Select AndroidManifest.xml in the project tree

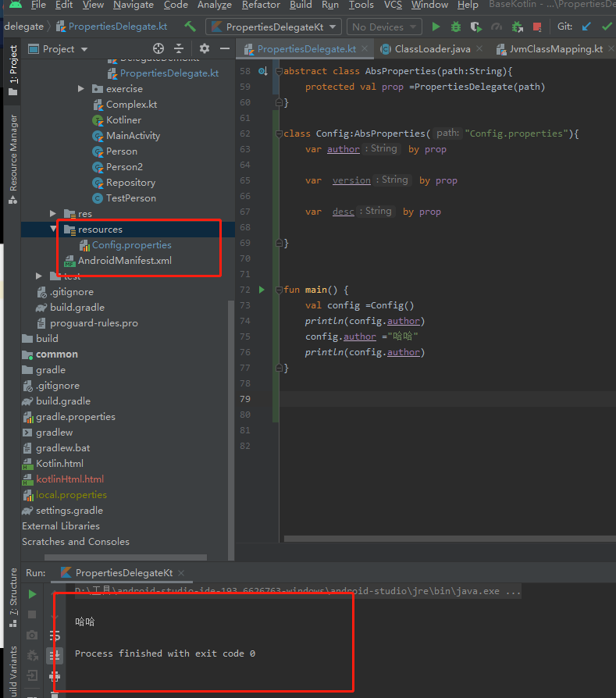tap(118, 261)
